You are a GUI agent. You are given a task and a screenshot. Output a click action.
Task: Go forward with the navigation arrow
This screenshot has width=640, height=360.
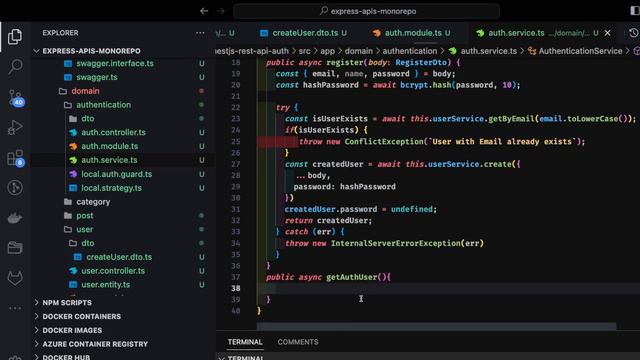(221, 11)
